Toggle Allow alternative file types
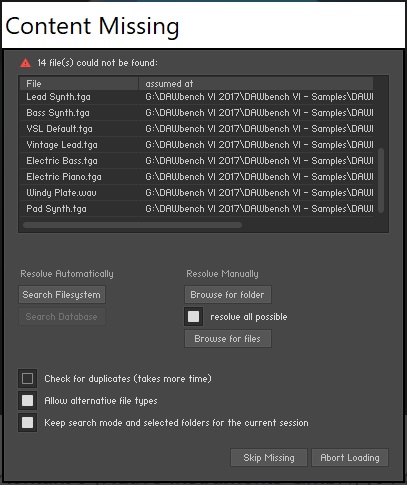The image size is (407, 485). pyautogui.click(x=27, y=401)
